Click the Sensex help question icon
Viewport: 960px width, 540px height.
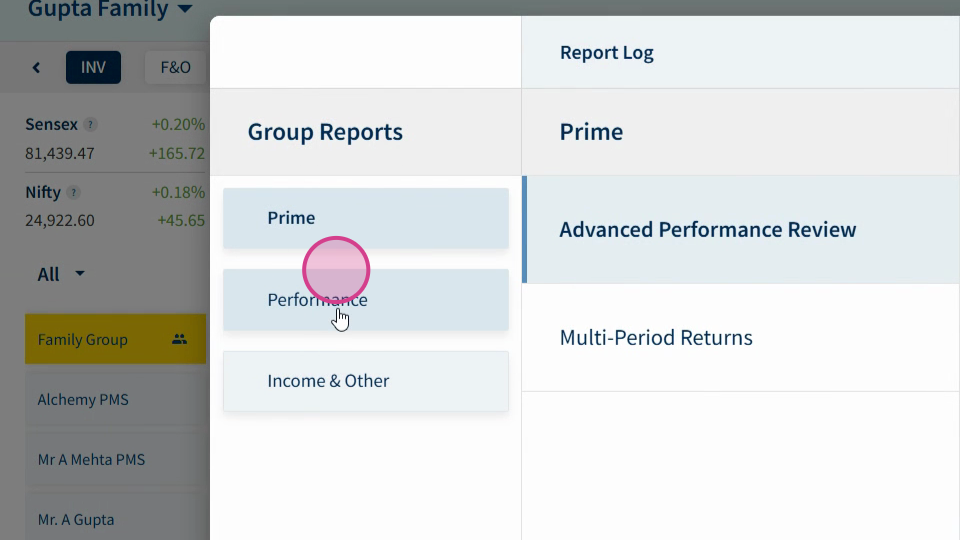[90, 124]
